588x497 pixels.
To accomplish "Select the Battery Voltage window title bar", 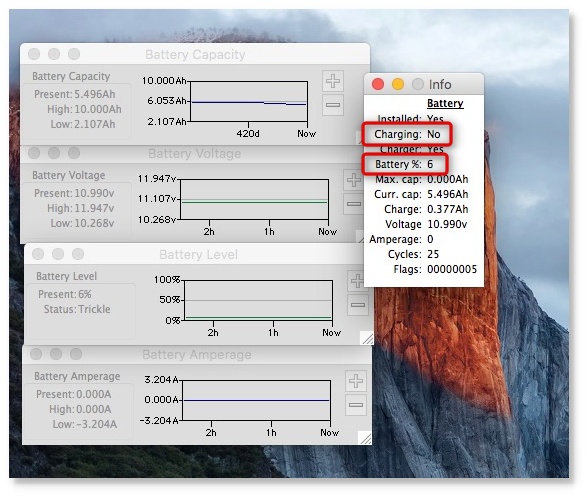I will point(195,153).
